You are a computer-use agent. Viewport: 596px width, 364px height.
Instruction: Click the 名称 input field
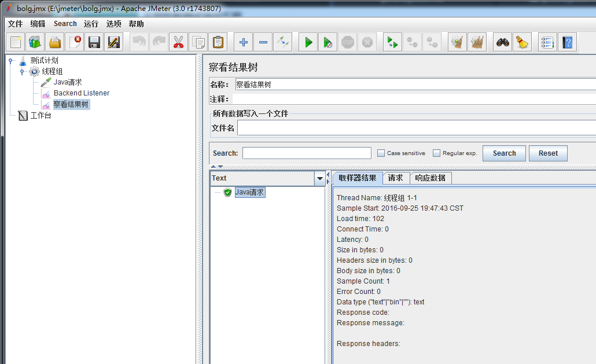click(x=415, y=84)
